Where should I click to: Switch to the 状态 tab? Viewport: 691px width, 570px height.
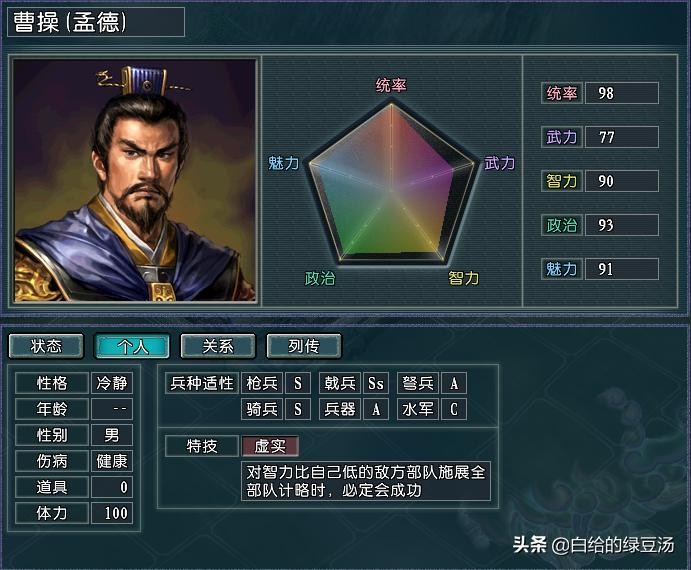tap(46, 346)
